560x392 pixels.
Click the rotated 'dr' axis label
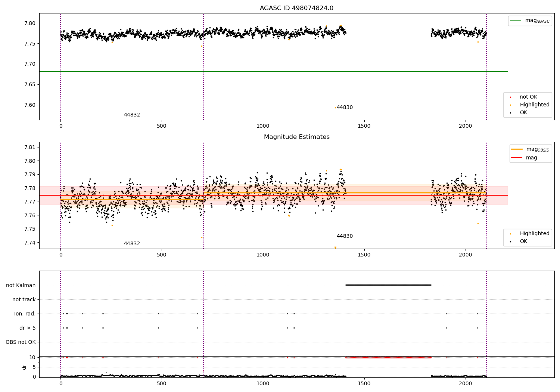tap(24, 367)
